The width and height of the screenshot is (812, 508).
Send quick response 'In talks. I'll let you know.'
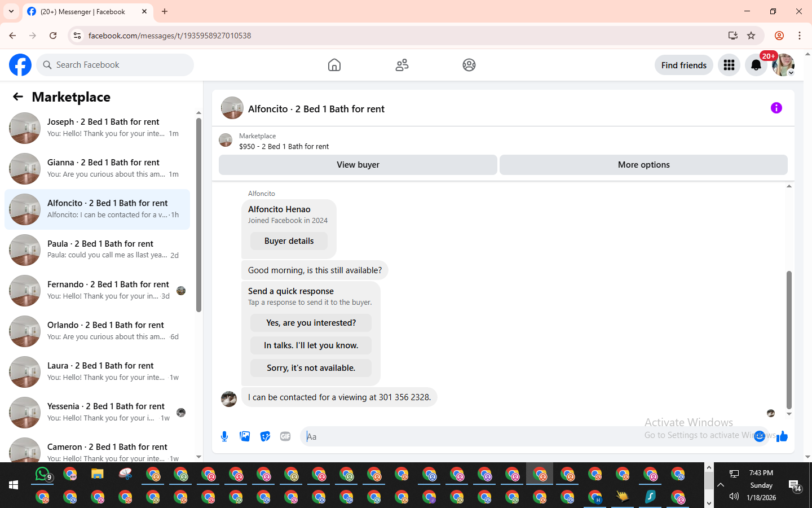[x=311, y=345]
